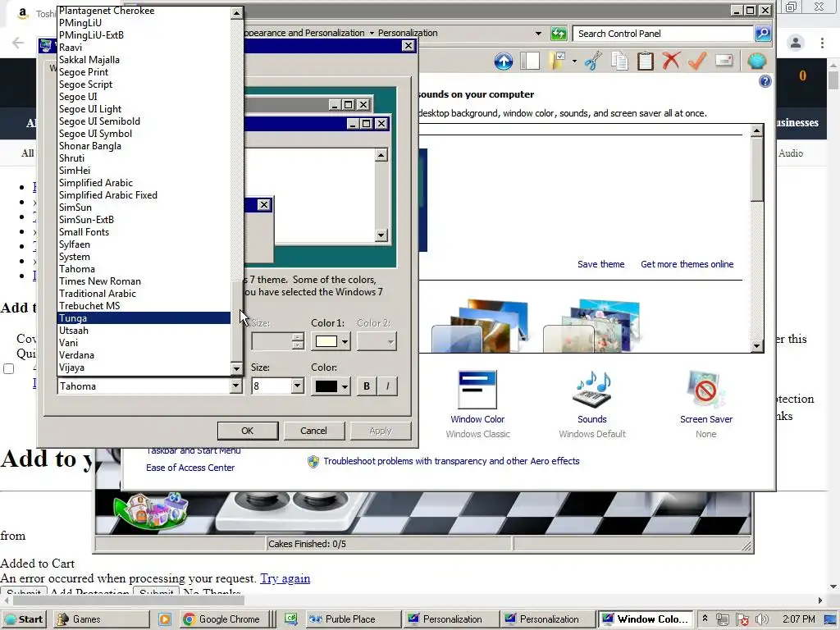Viewport: 840px width, 630px height.
Task: Click the Save theme link
Action: click(x=600, y=264)
